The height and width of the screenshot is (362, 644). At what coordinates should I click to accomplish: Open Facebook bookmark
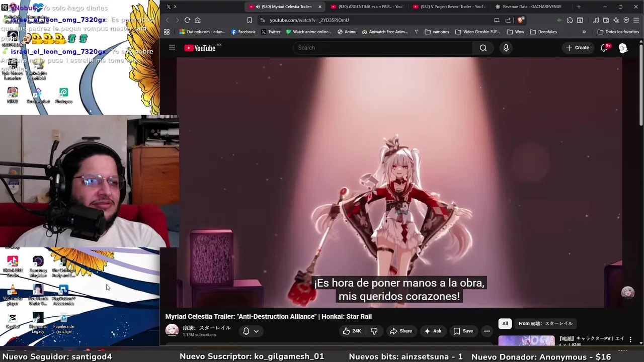[x=243, y=32]
